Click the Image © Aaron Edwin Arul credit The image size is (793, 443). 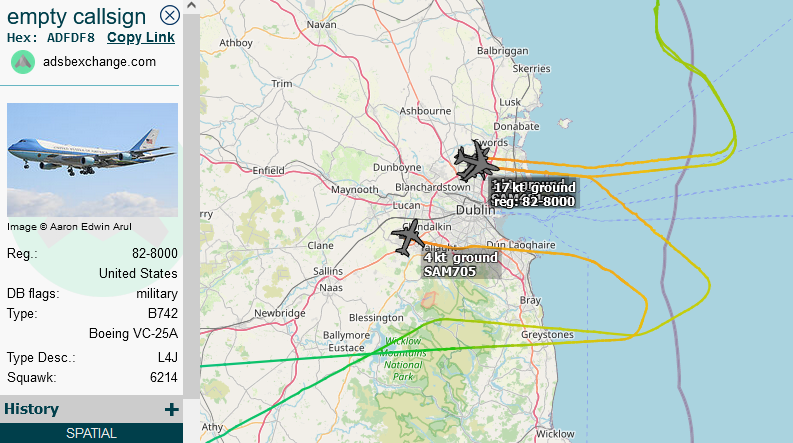69,227
